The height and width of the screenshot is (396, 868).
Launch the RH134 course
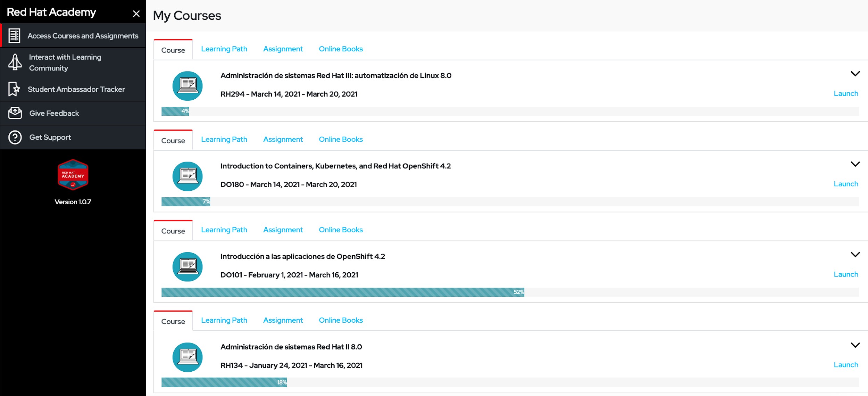(846, 365)
